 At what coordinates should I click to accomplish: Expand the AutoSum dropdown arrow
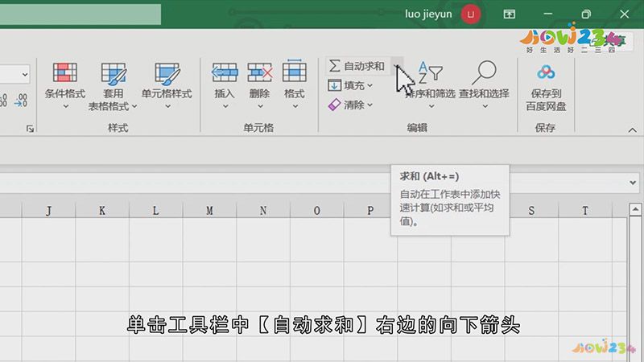[397, 66]
